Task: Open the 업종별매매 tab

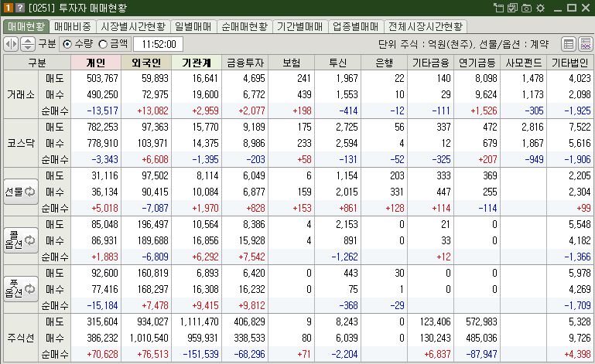Action: [356, 26]
